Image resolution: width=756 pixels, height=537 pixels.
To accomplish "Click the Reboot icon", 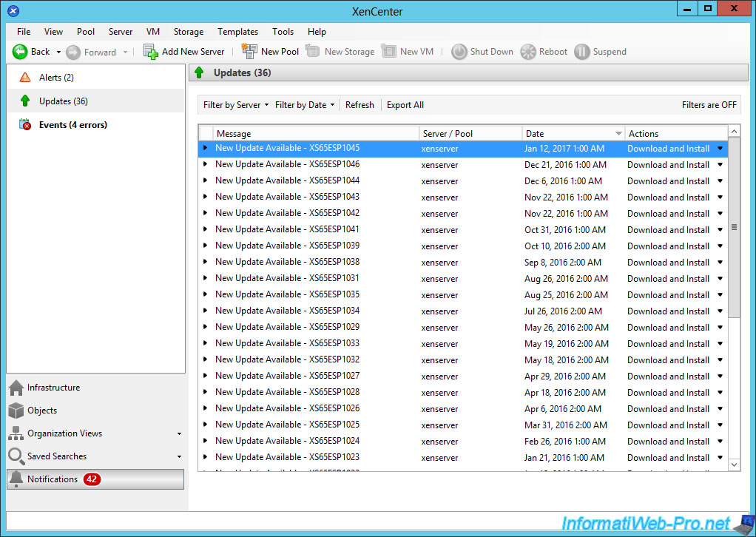I will tap(528, 52).
